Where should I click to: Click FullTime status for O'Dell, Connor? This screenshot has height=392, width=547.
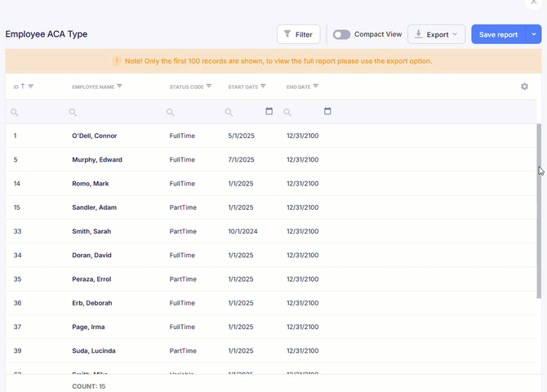coord(182,136)
